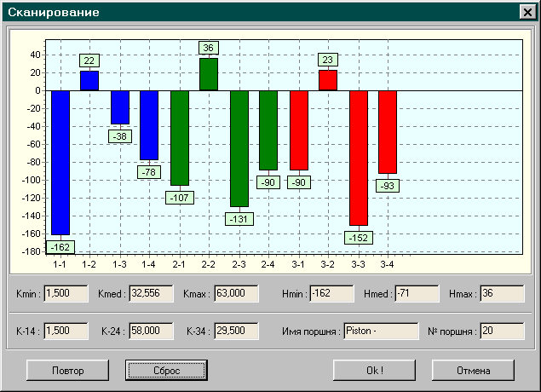Click the Hmax field showing 36
The image size is (541, 392).
point(501,294)
